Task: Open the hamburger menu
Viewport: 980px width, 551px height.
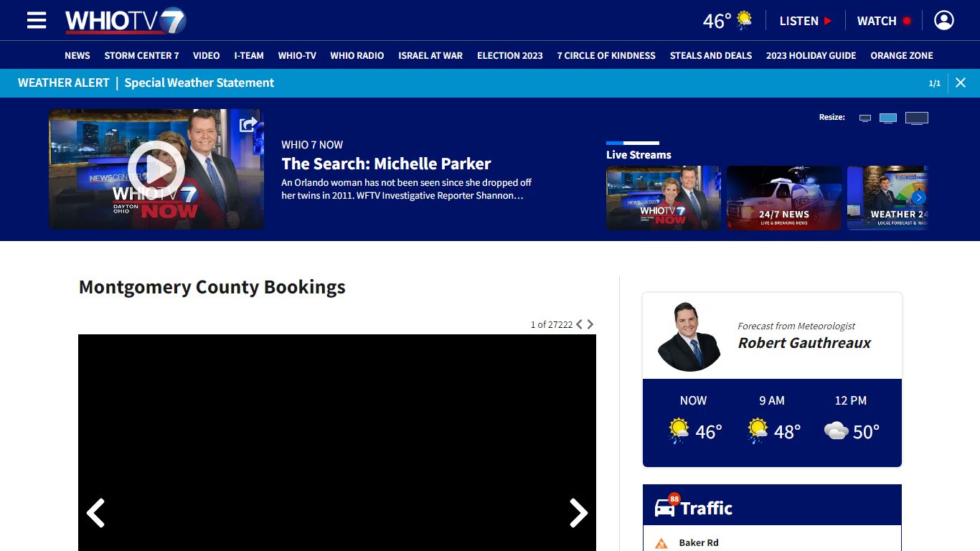Action: [x=37, y=20]
